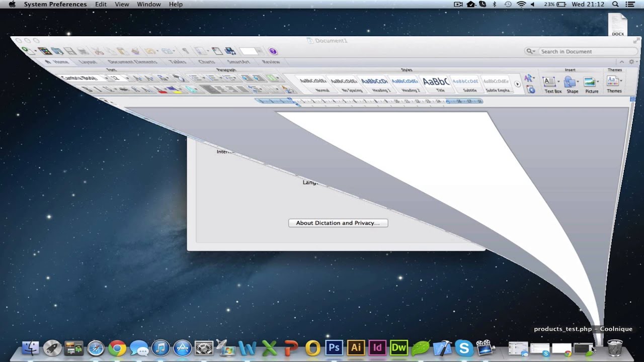
Task: Select Justify alignment in Paragraph group
Action: (244, 89)
